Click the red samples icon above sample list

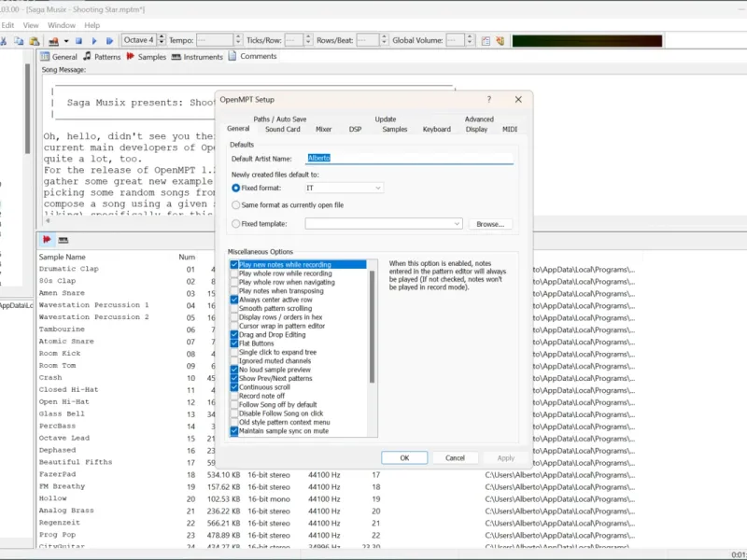pyautogui.click(x=47, y=240)
